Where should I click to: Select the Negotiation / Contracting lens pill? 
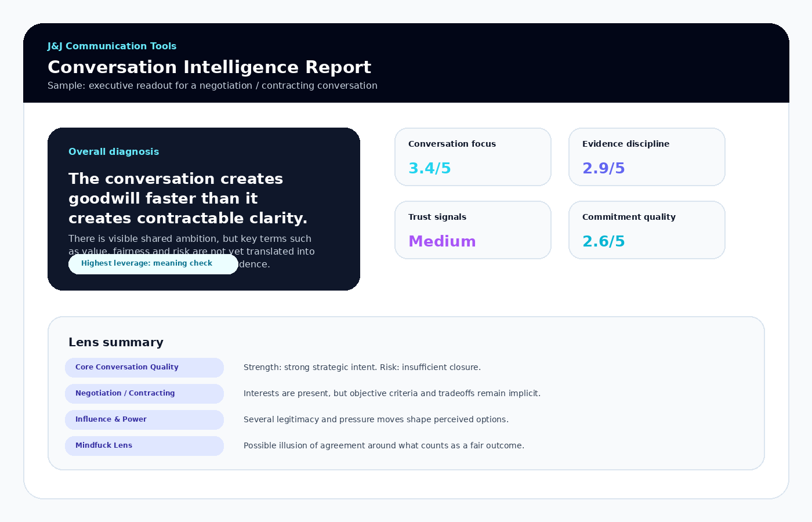point(144,394)
